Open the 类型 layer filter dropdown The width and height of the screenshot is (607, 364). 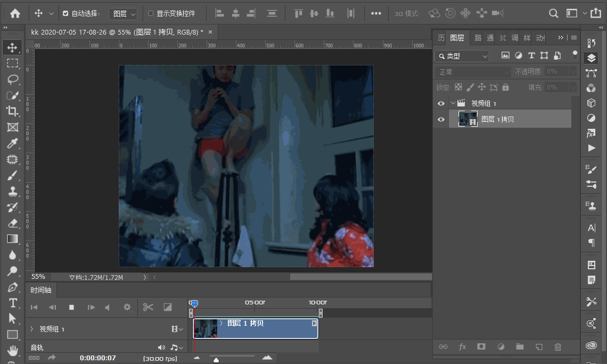[x=462, y=56]
